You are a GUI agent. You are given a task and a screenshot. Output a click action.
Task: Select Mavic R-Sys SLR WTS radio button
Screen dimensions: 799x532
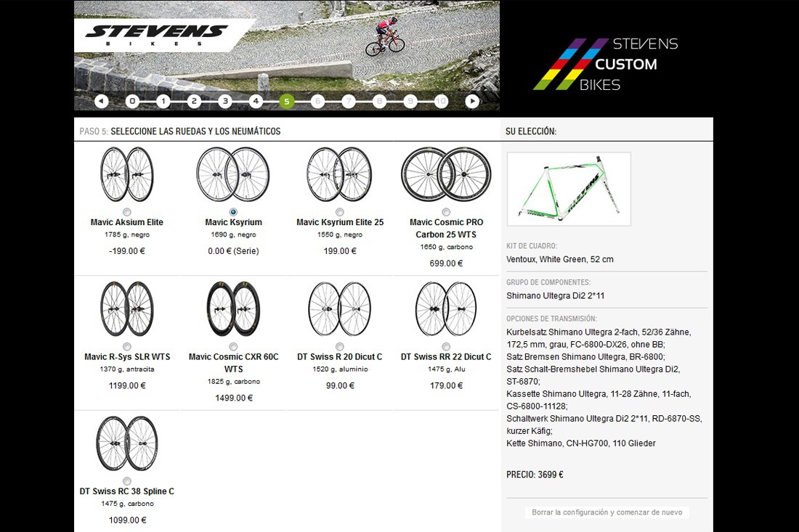click(127, 347)
